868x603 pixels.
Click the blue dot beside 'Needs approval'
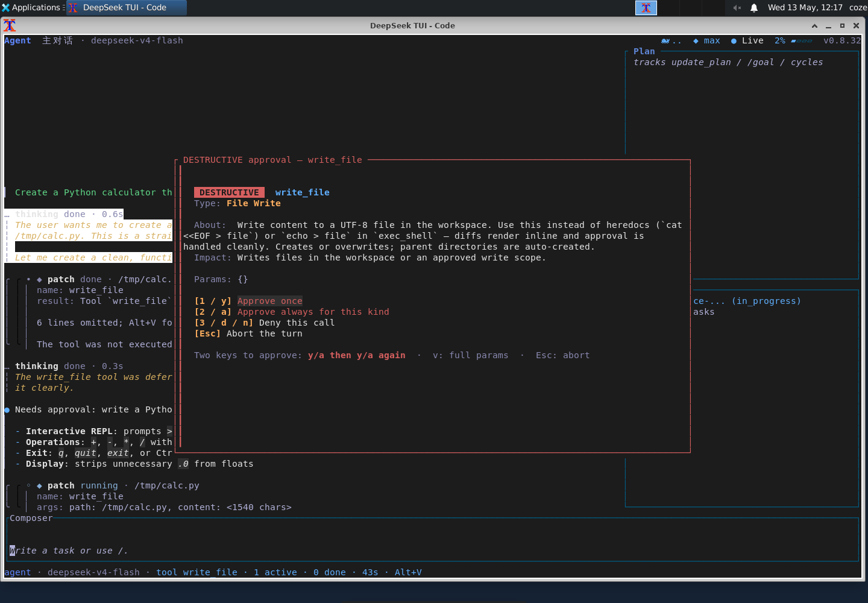7,410
